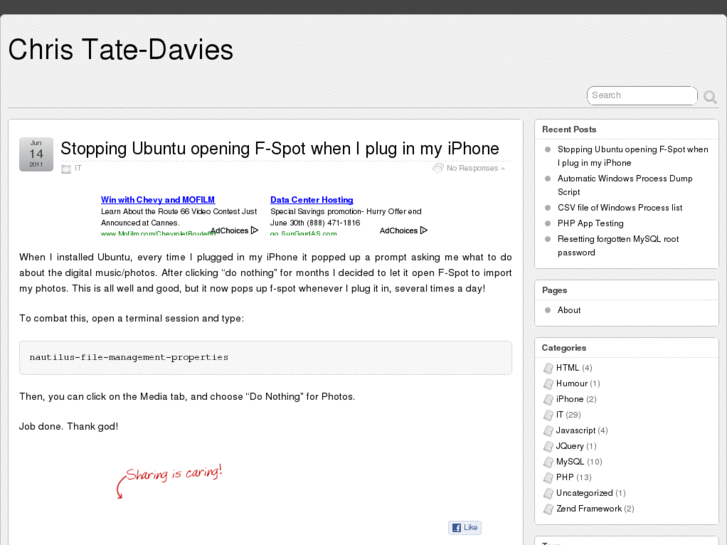The width and height of the screenshot is (727, 545).
Task: Open recent post Resetting forgotten MySQL root password
Action: [x=618, y=246]
